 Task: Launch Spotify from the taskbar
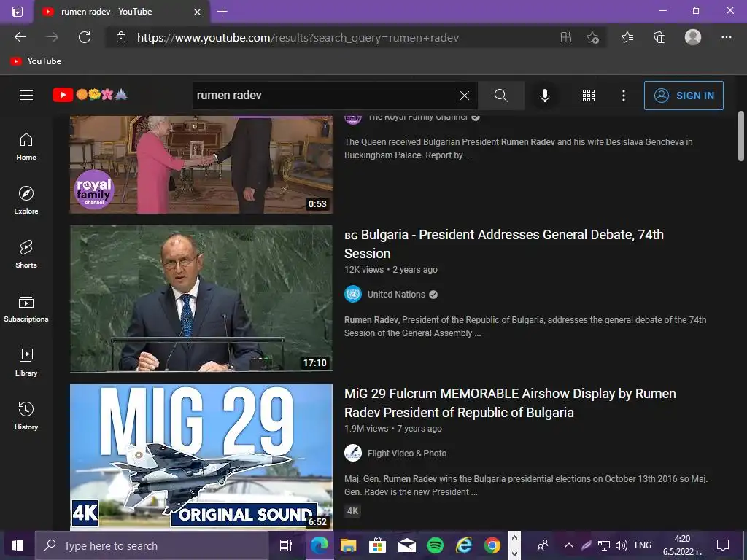435,545
